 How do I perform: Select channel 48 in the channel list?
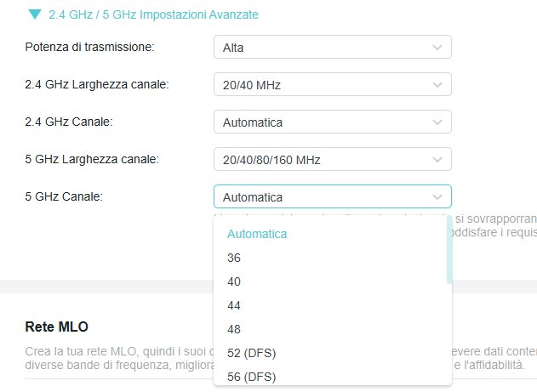point(234,329)
